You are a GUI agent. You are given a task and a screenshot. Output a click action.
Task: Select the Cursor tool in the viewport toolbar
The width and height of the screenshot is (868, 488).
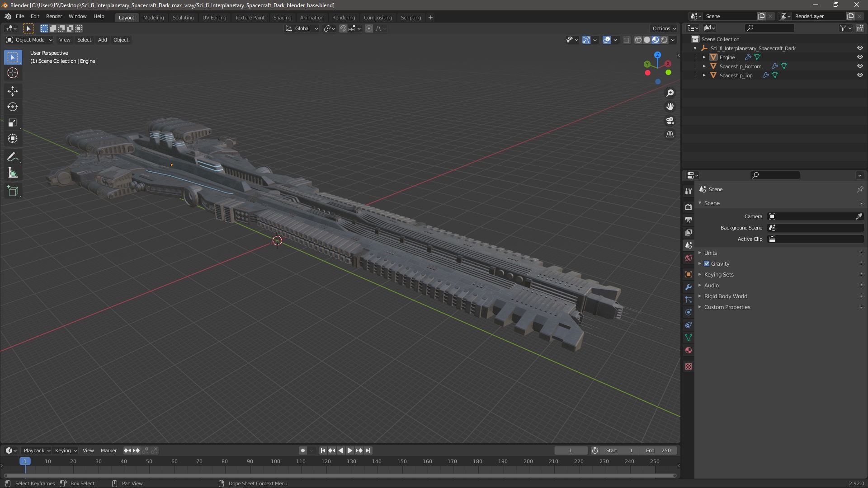pyautogui.click(x=13, y=73)
